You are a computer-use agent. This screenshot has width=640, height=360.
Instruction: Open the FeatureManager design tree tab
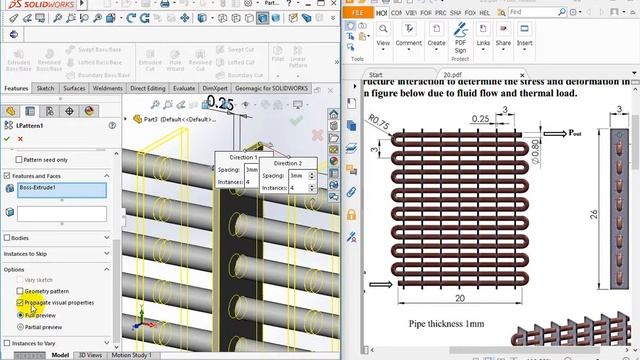11,111
